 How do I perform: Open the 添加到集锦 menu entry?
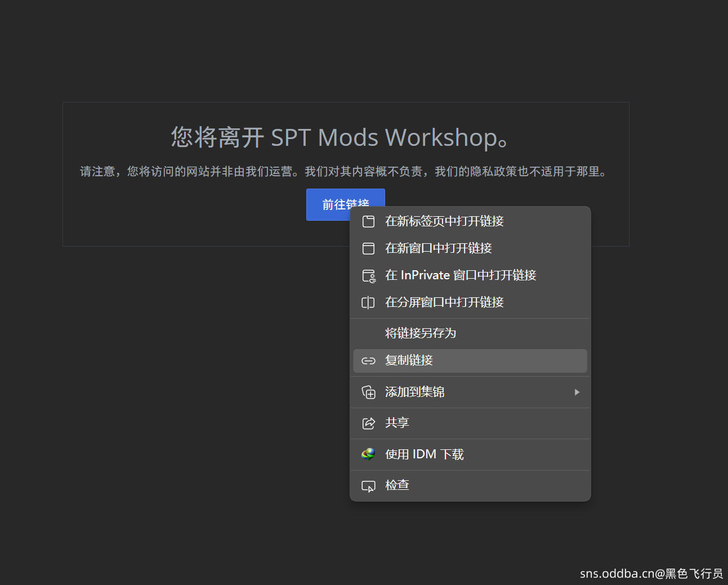pos(470,392)
